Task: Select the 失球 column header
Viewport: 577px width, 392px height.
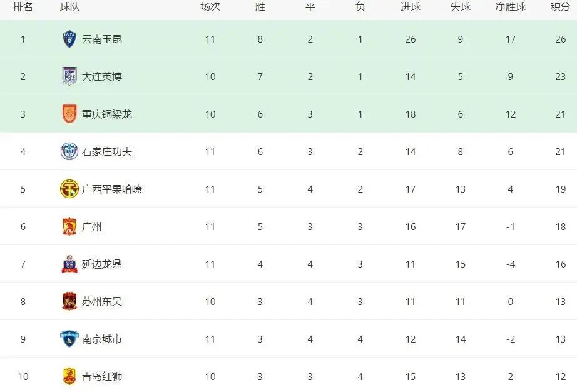Action: (x=461, y=7)
